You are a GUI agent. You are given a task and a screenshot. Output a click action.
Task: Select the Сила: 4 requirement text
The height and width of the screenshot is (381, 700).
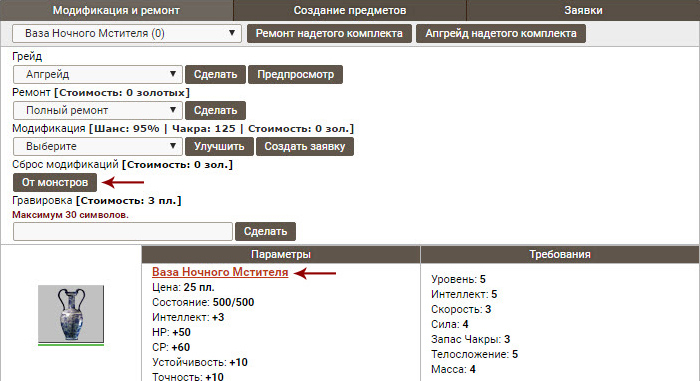coord(450,324)
